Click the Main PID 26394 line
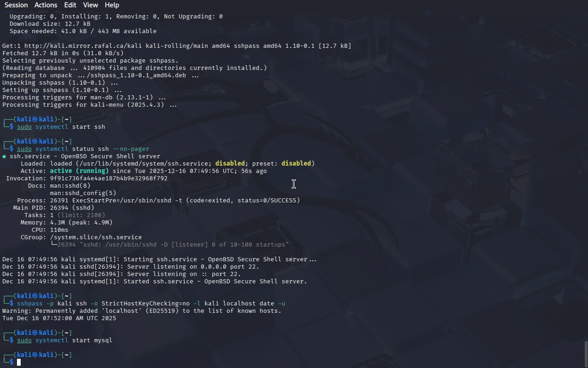 [54, 207]
